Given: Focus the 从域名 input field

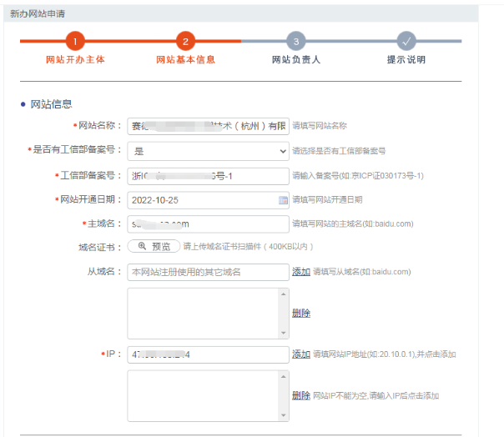Looking at the screenshot, I should point(208,272).
